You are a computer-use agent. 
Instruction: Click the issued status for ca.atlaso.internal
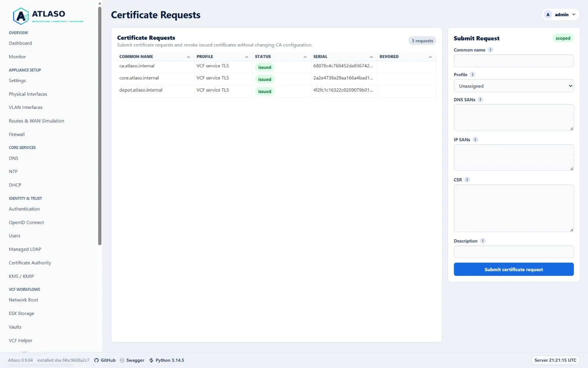pos(265,67)
